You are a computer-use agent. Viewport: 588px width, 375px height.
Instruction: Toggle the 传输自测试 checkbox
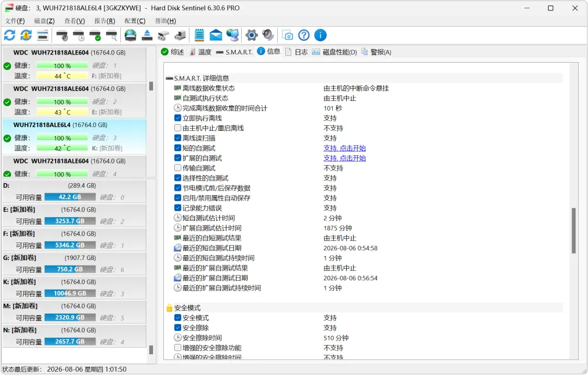point(177,168)
